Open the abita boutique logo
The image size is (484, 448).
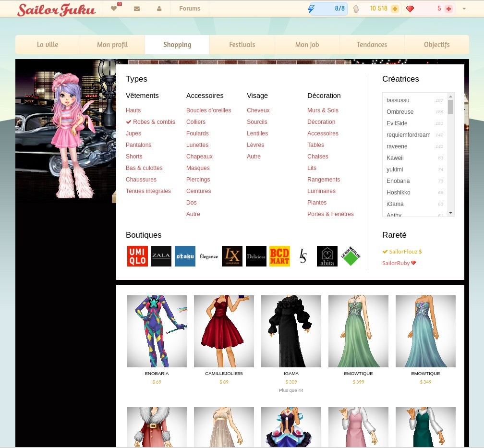(327, 256)
